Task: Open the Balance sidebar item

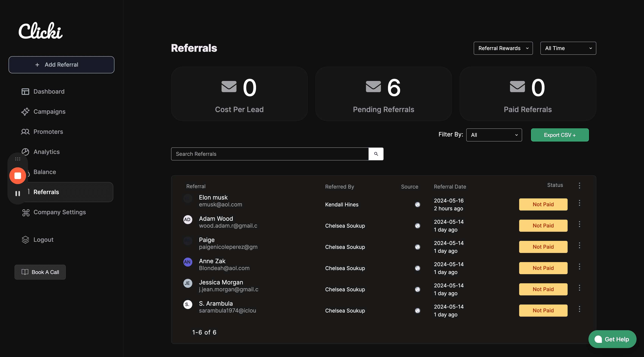Action: pyautogui.click(x=45, y=172)
